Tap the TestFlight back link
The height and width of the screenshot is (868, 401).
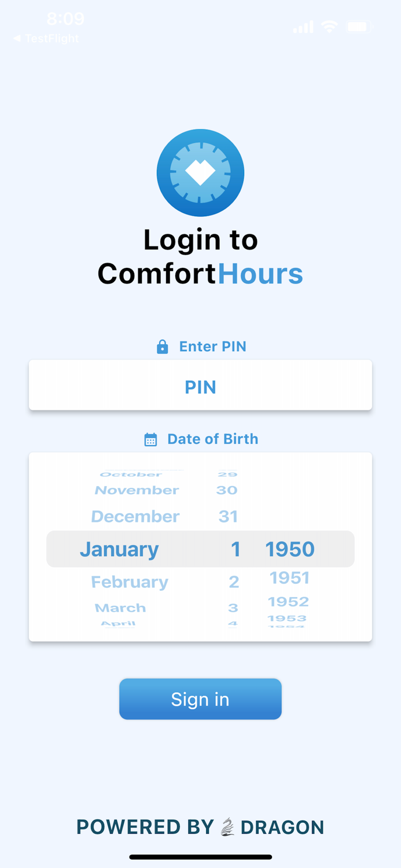[46, 39]
